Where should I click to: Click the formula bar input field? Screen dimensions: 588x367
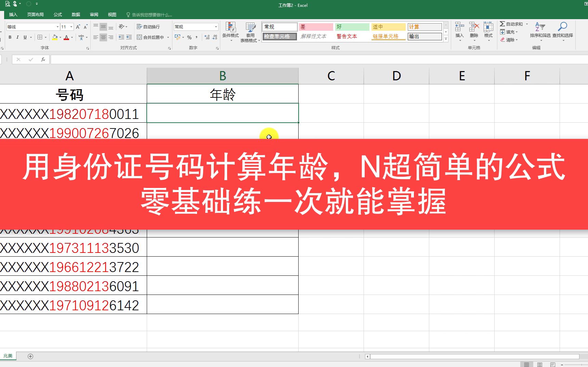pyautogui.click(x=319, y=59)
